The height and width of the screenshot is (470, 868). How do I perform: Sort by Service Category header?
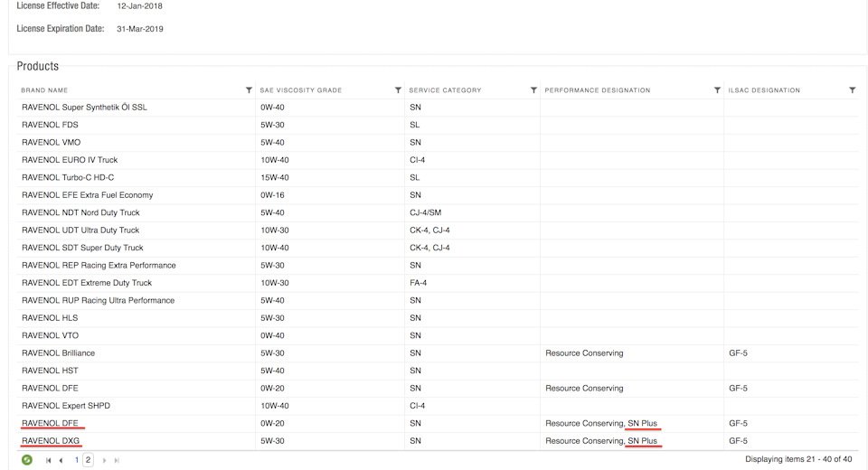point(445,90)
